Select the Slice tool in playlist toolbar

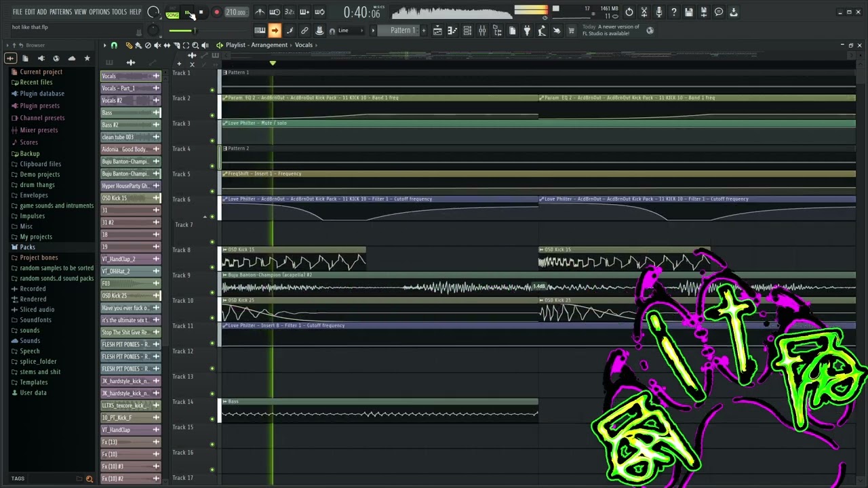pos(176,45)
